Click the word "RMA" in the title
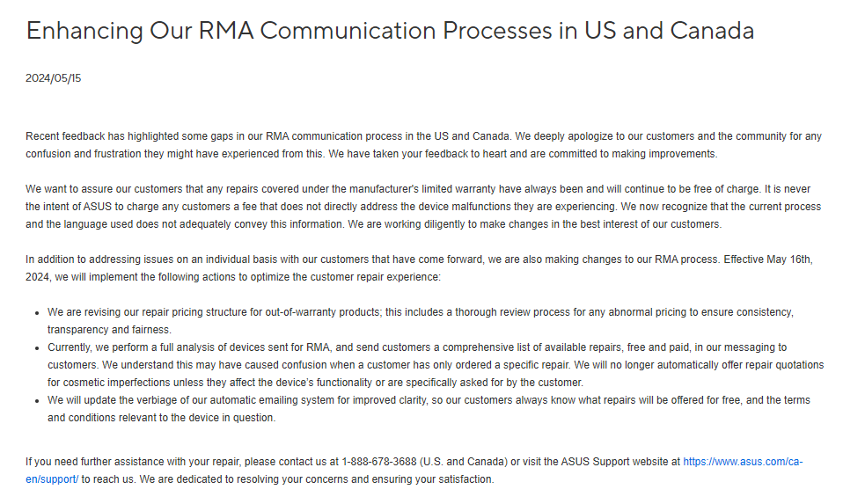This screenshot has width=843, height=504. pyautogui.click(x=228, y=31)
